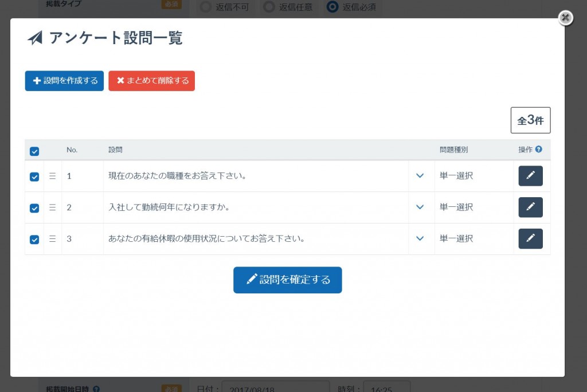Click the 全3件 count box
587x392 pixels.
click(x=530, y=120)
